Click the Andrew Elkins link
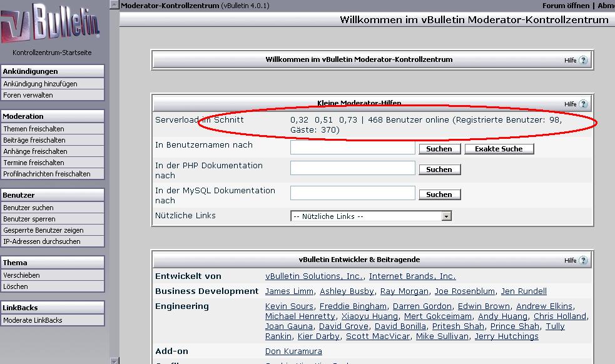 click(x=544, y=306)
